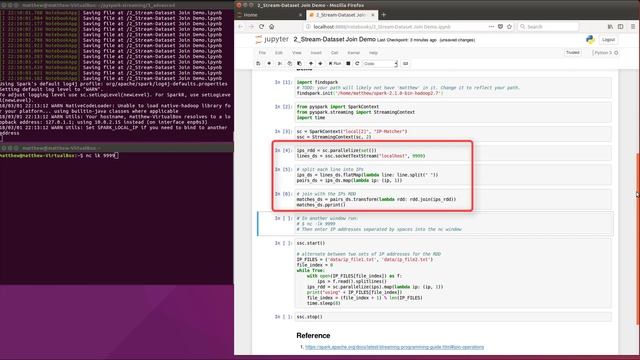Insert cell below using the plus icon

(x=269, y=64)
